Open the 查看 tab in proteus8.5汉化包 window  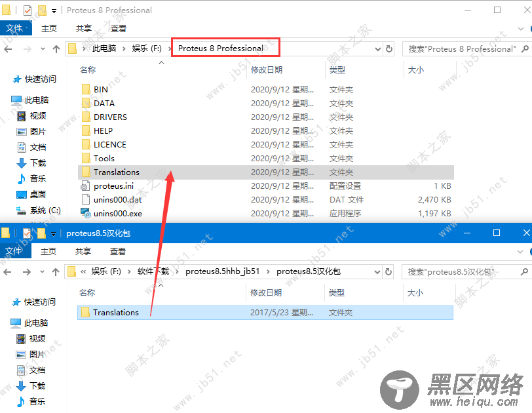coord(118,252)
